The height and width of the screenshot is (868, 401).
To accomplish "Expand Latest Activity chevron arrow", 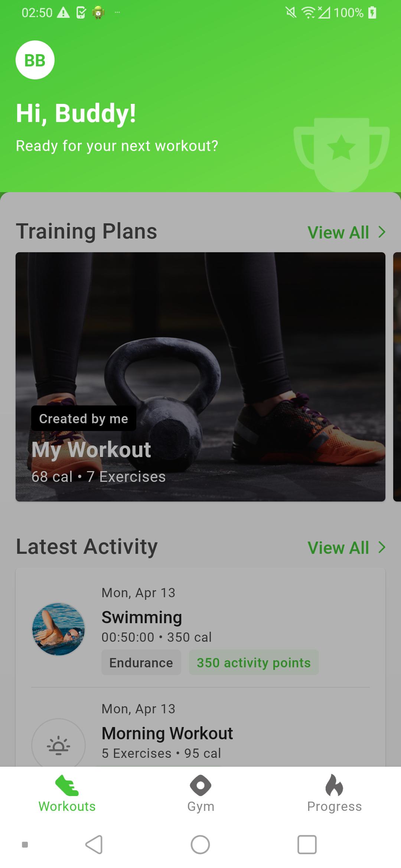I will pos(382,547).
